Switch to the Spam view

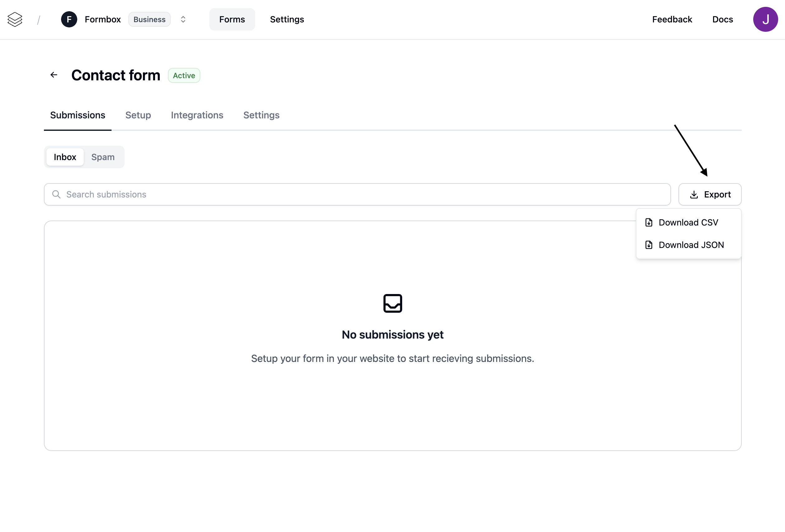[x=103, y=157]
